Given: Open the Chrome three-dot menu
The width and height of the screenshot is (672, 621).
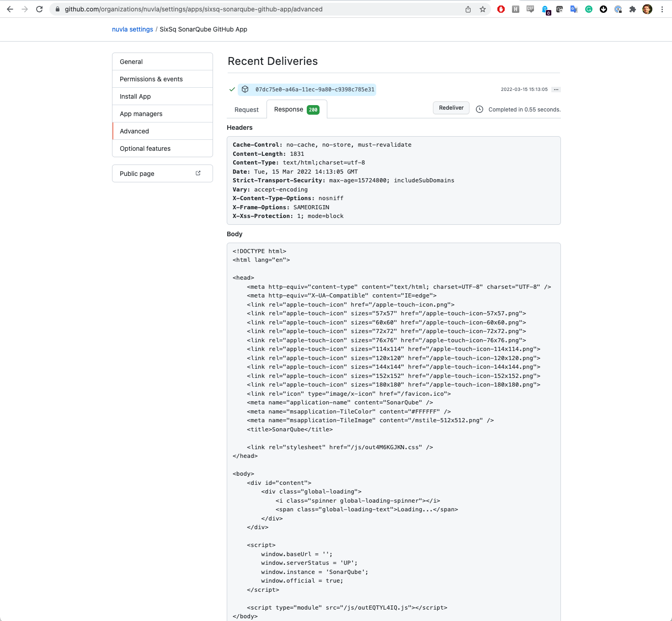Looking at the screenshot, I should click(662, 9).
